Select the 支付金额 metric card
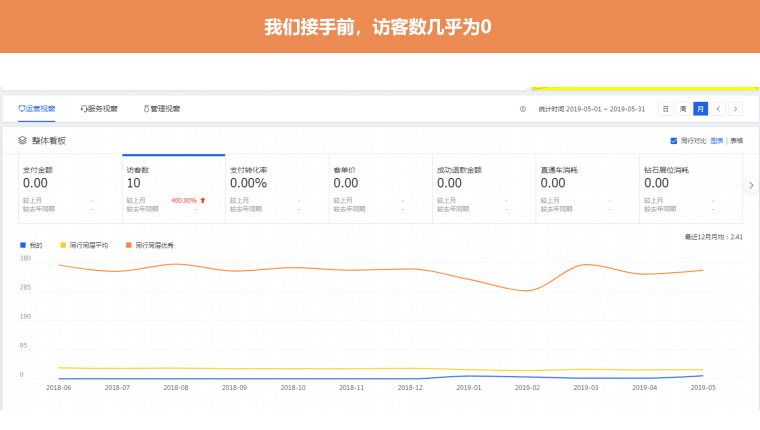 (70, 188)
